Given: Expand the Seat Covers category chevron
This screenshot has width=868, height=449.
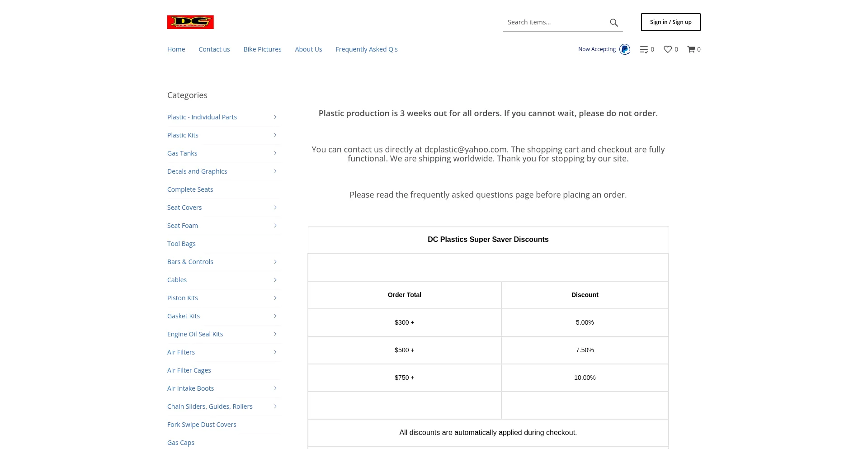Looking at the screenshot, I should coord(275,208).
